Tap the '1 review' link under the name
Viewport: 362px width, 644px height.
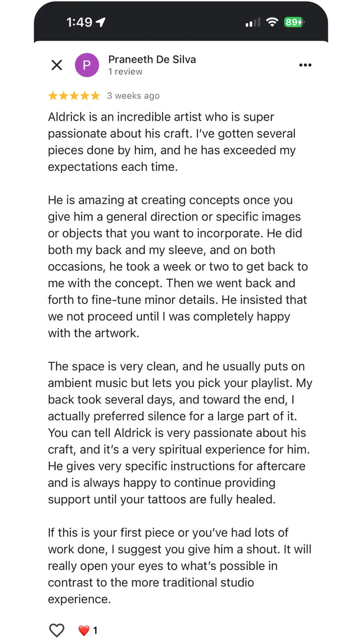[125, 71]
